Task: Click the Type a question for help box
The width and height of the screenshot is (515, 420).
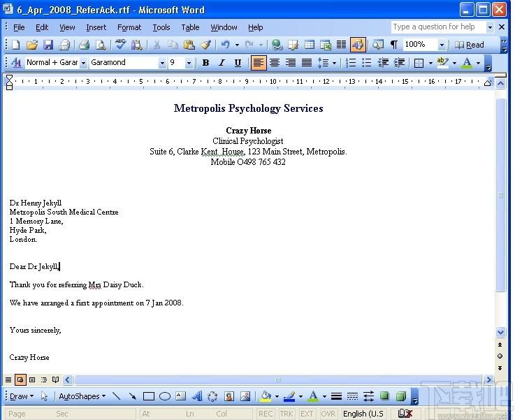Action: pyautogui.click(x=438, y=27)
